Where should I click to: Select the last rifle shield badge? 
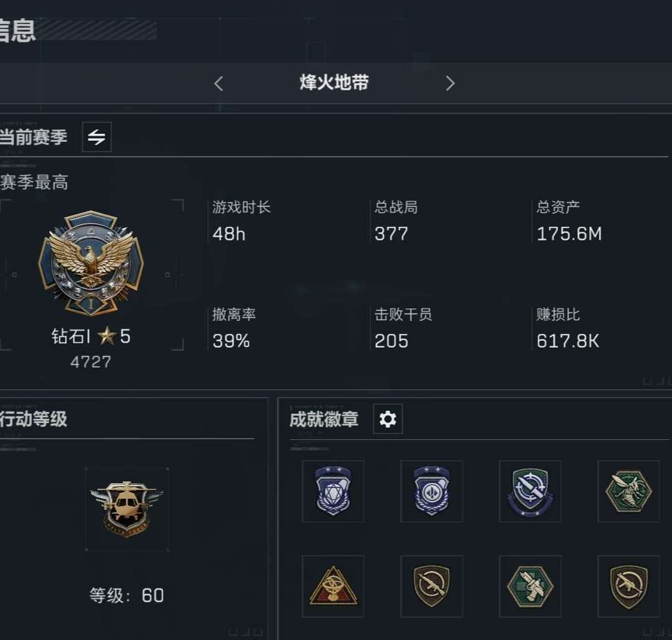(x=628, y=586)
